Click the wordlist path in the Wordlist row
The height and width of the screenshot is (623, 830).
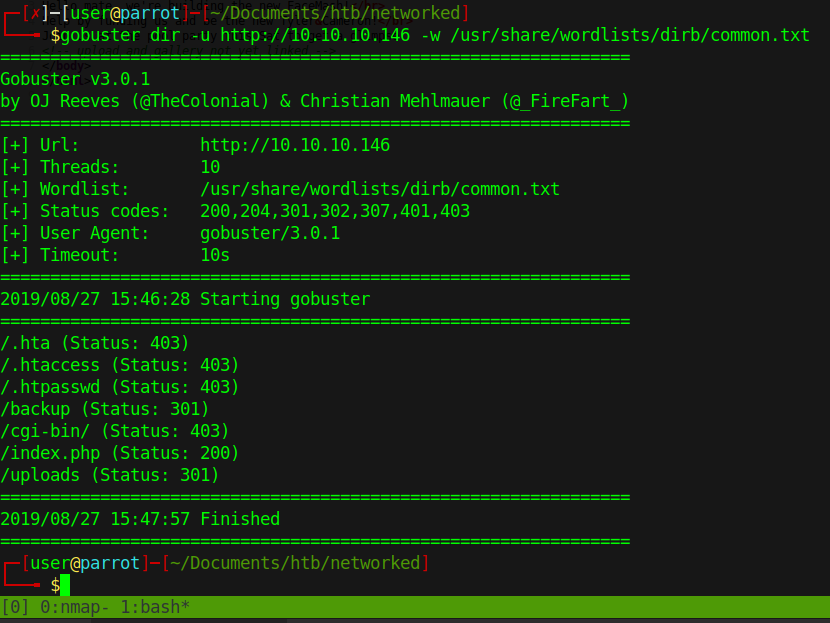tap(380, 189)
